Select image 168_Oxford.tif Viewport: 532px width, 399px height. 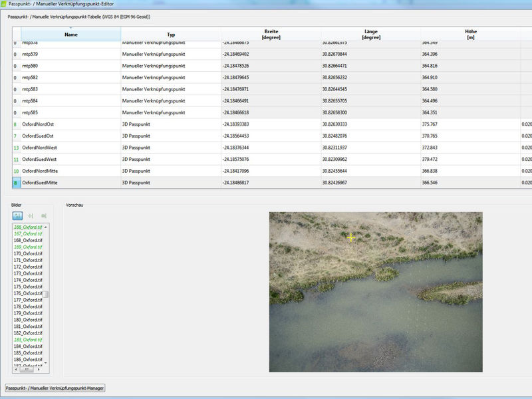28,240
